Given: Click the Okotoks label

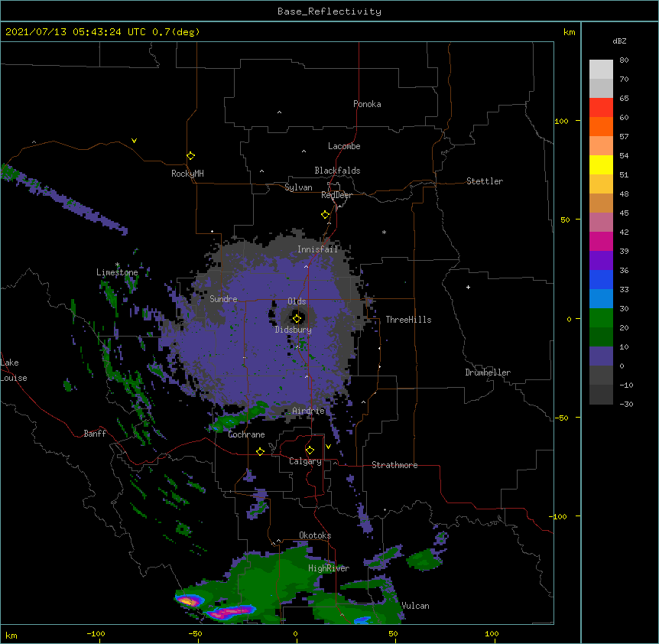Looking at the screenshot, I should coord(315,535).
